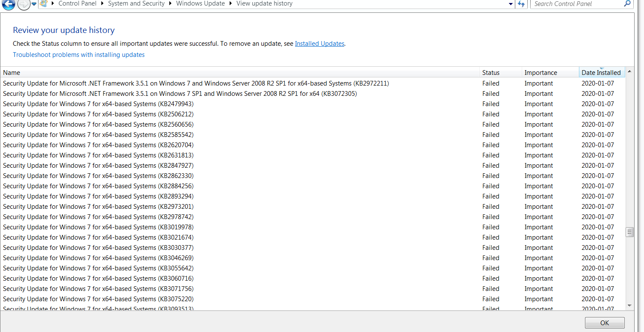Screen dimensions: 644x332
Task: Select Security Update KB2479943 row
Action: coord(313,104)
